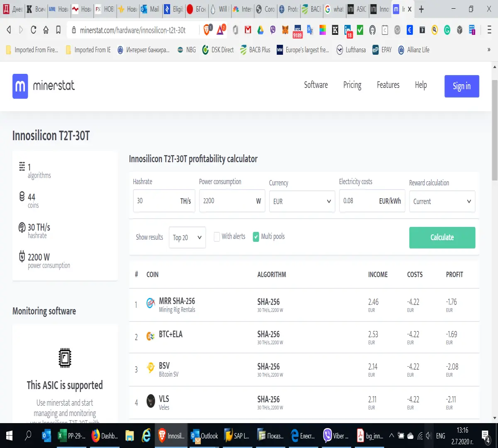
Task: Open the Brave shields lion icon
Action: tap(207, 29)
